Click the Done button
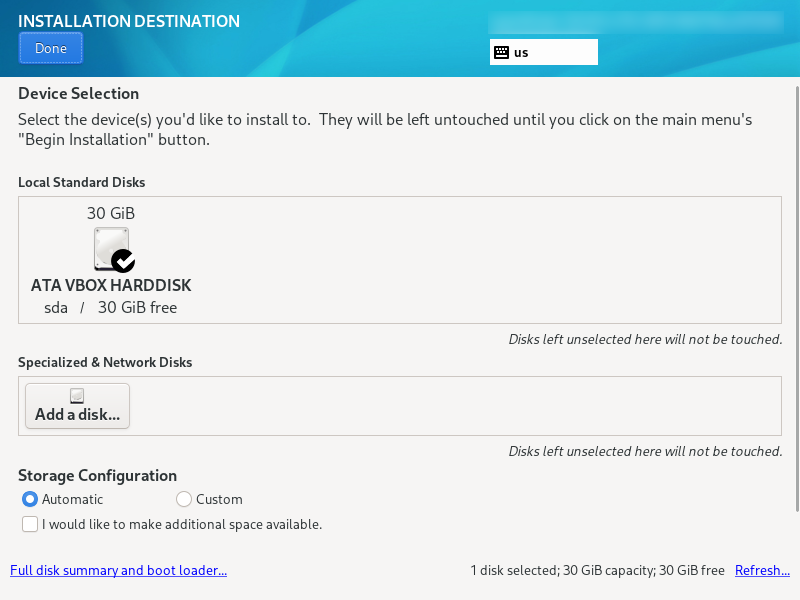The height and width of the screenshot is (600, 800). (50, 48)
